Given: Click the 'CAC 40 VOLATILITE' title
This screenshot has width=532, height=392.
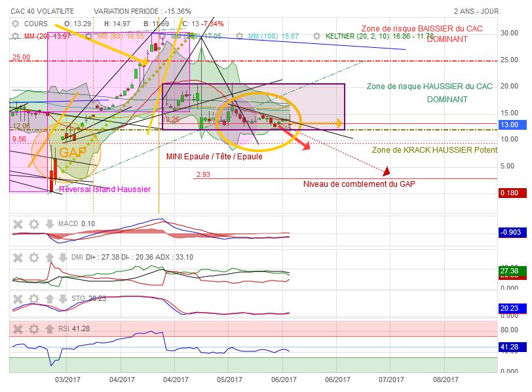Looking at the screenshot, I should tap(42, 11).
